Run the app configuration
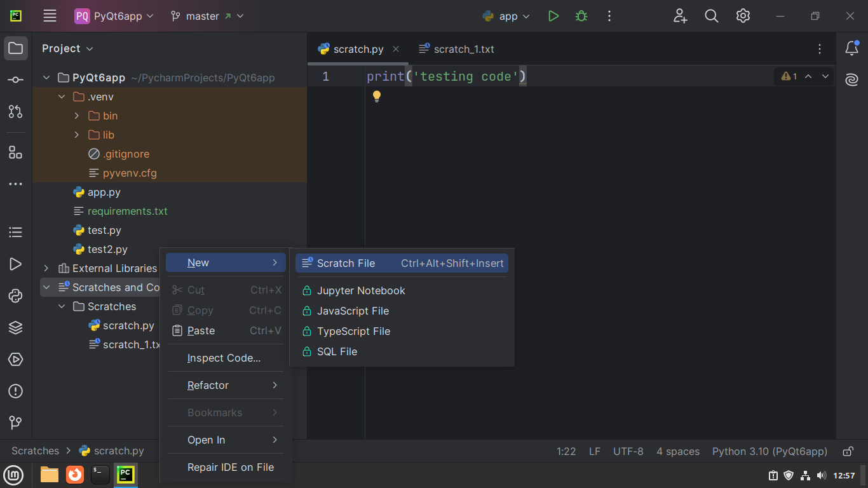 click(553, 16)
